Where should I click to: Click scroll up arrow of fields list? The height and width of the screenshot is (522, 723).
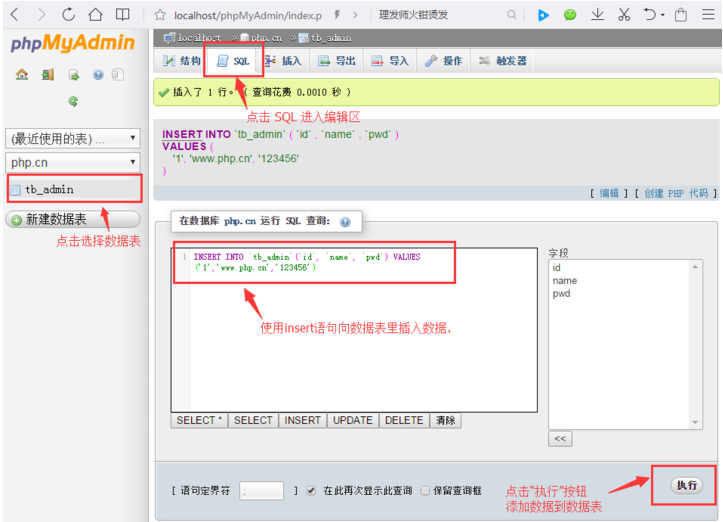(695, 267)
